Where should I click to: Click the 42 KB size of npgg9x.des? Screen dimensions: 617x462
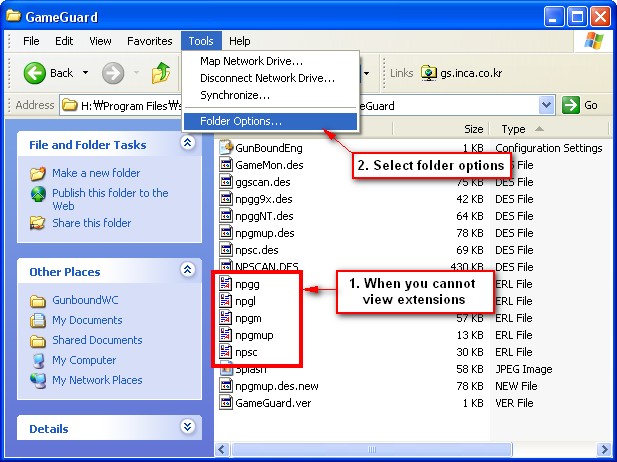click(x=469, y=199)
